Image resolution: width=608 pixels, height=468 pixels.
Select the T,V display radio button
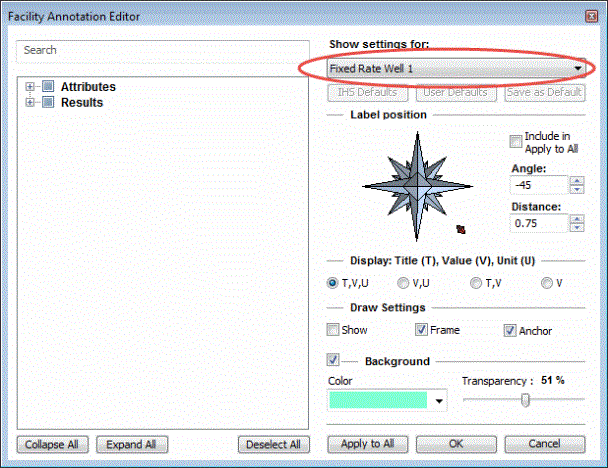pyautogui.click(x=477, y=283)
